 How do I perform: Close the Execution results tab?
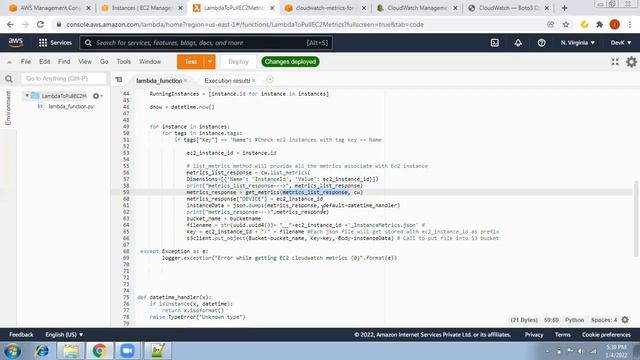click(253, 80)
